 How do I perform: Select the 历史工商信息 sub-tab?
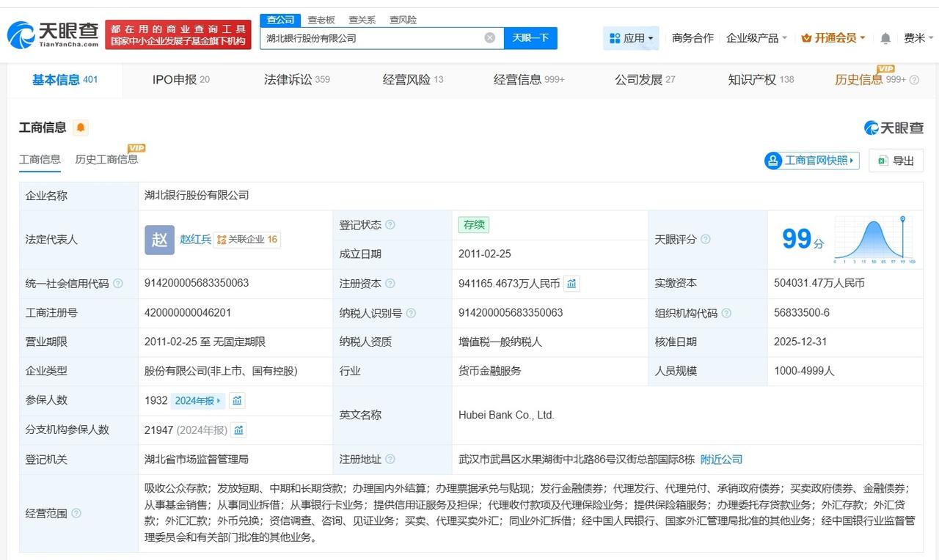tap(106, 159)
